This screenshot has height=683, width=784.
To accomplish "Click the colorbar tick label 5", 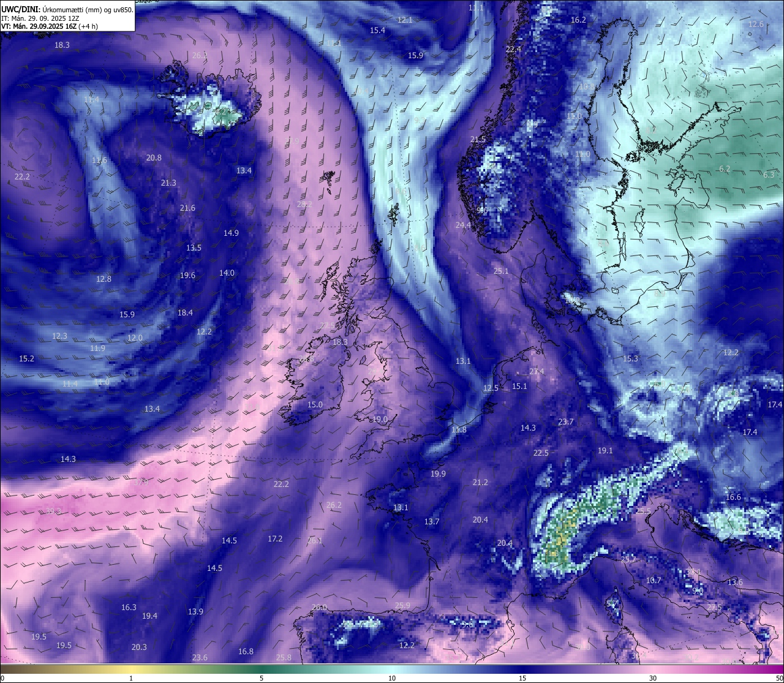I will coord(262,678).
